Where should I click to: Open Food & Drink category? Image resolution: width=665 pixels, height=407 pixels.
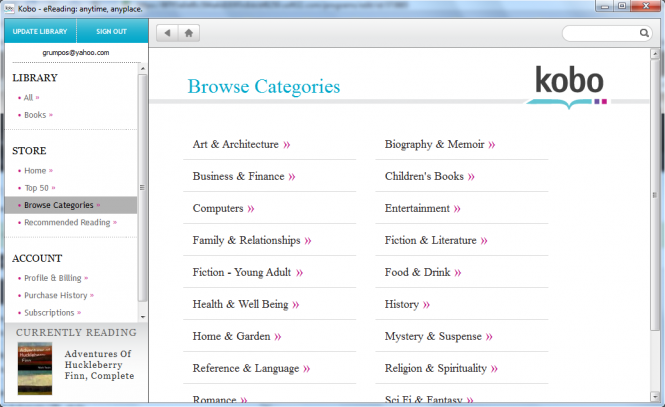(x=423, y=272)
